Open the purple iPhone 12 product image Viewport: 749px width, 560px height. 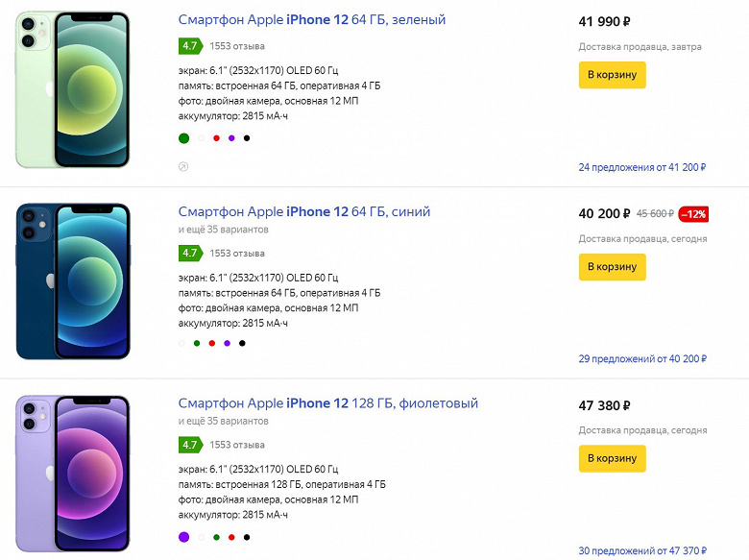(74, 473)
